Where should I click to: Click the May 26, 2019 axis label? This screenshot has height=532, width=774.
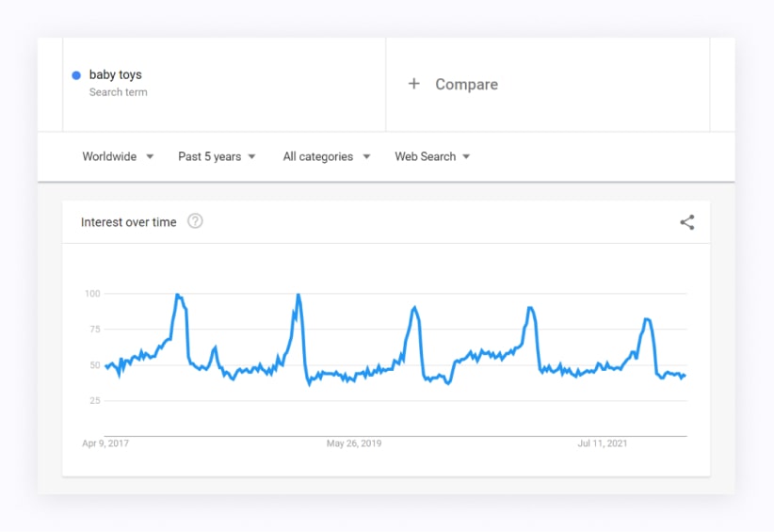tap(353, 443)
